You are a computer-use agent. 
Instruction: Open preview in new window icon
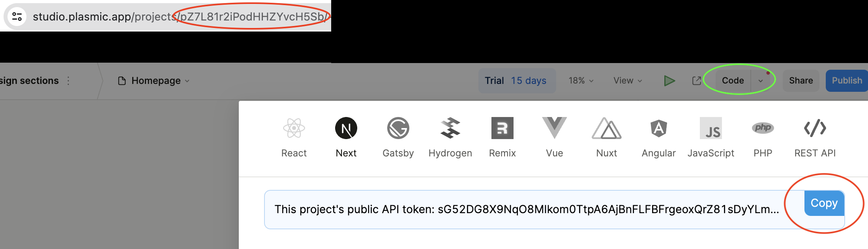(x=697, y=81)
